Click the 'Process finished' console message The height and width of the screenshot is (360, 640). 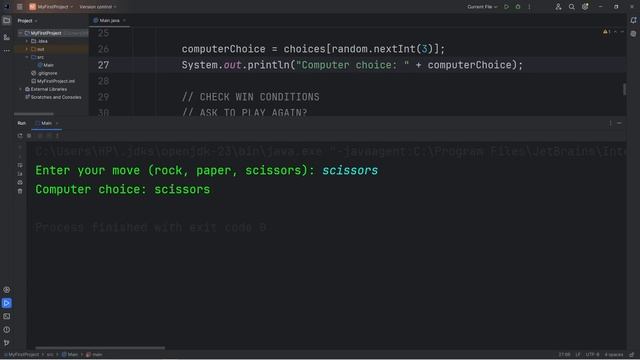(x=151, y=227)
